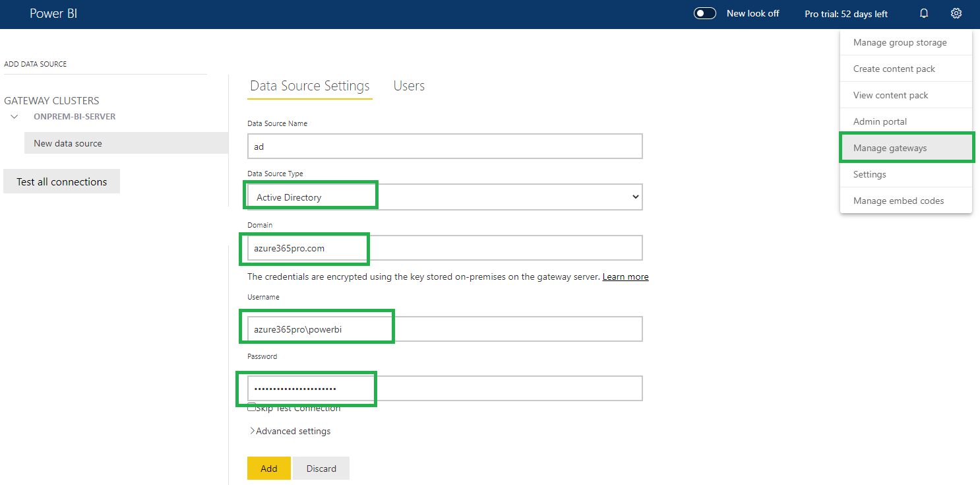Toggle the New look switch
Image resolution: width=980 pixels, height=485 pixels.
[705, 13]
